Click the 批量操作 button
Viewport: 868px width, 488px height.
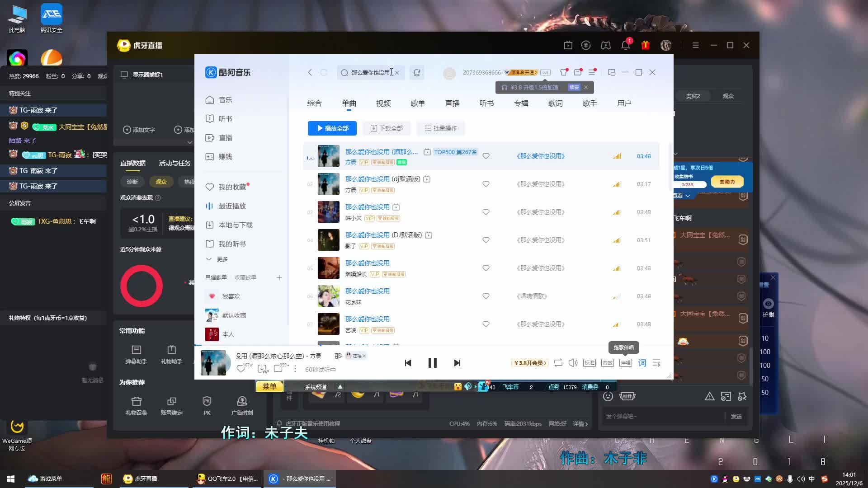click(x=441, y=128)
